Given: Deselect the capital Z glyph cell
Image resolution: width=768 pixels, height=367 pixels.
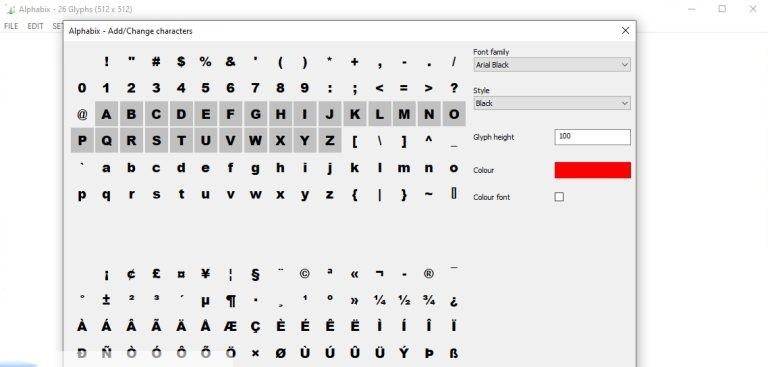Looking at the screenshot, I should [x=330, y=141].
